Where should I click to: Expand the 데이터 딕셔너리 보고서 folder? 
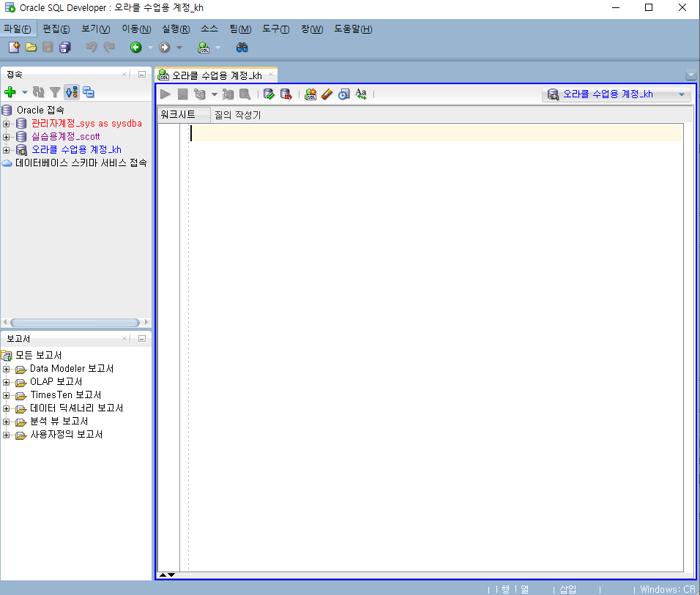[7, 408]
